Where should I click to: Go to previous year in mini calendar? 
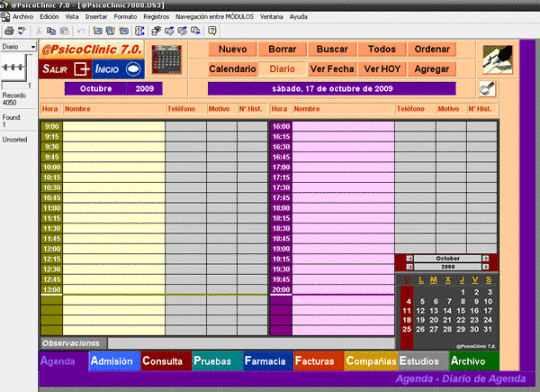pos(409,267)
